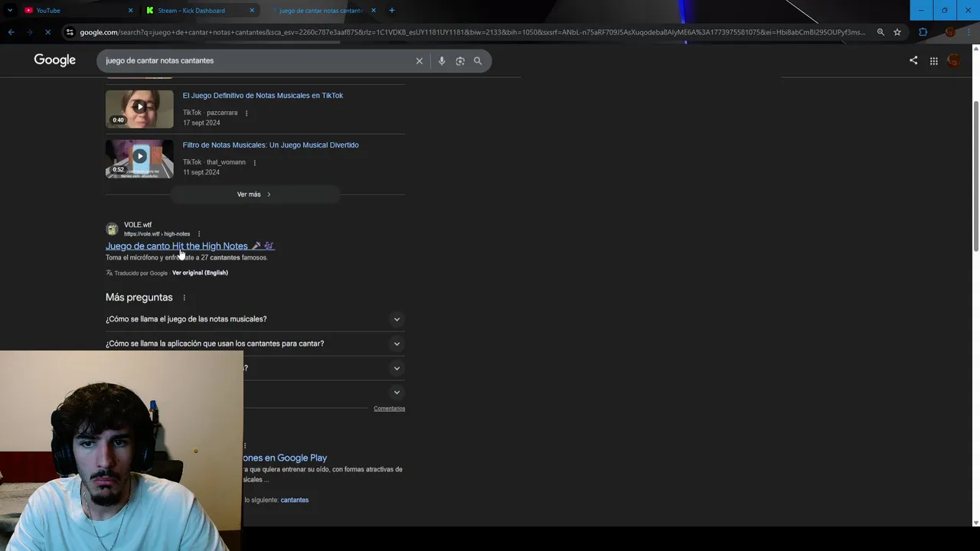The image size is (980, 551).
Task: Open the Google Play result link
Action: coord(285,458)
